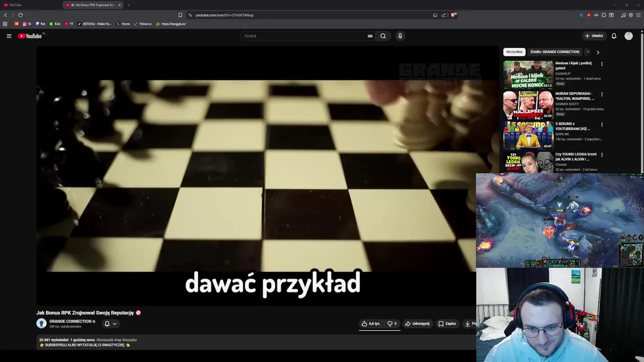Bookmark this page icon

coord(180,15)
